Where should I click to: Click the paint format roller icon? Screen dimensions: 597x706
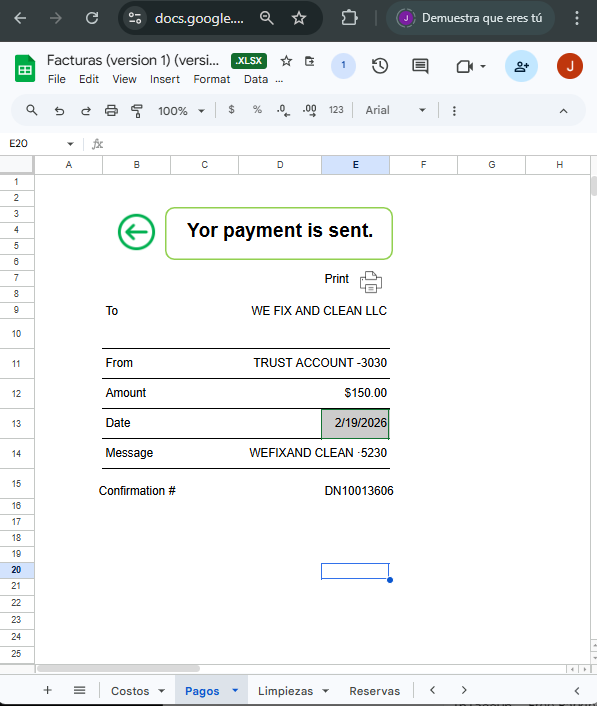pyautogui.click(x=136, y=110)
